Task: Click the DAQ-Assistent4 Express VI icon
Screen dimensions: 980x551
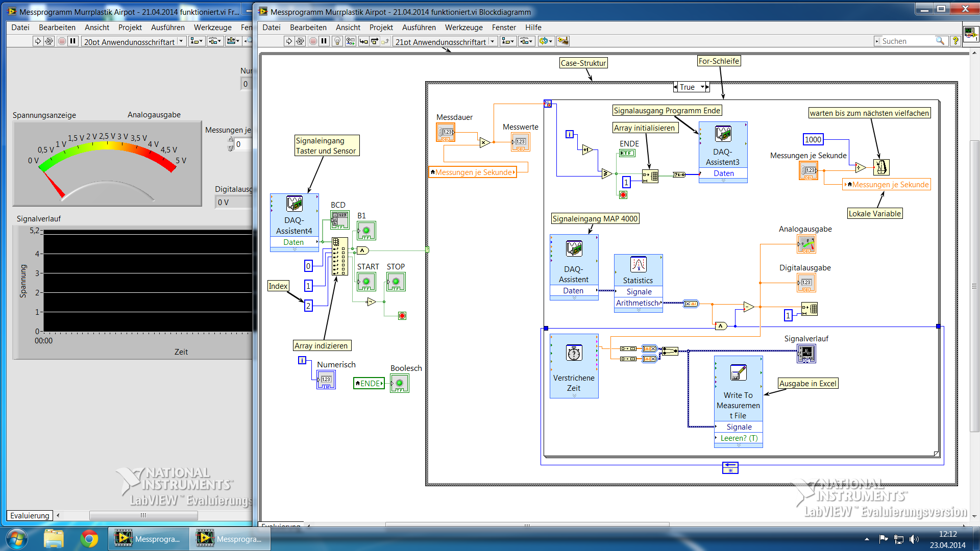Action: pos(294,204)
